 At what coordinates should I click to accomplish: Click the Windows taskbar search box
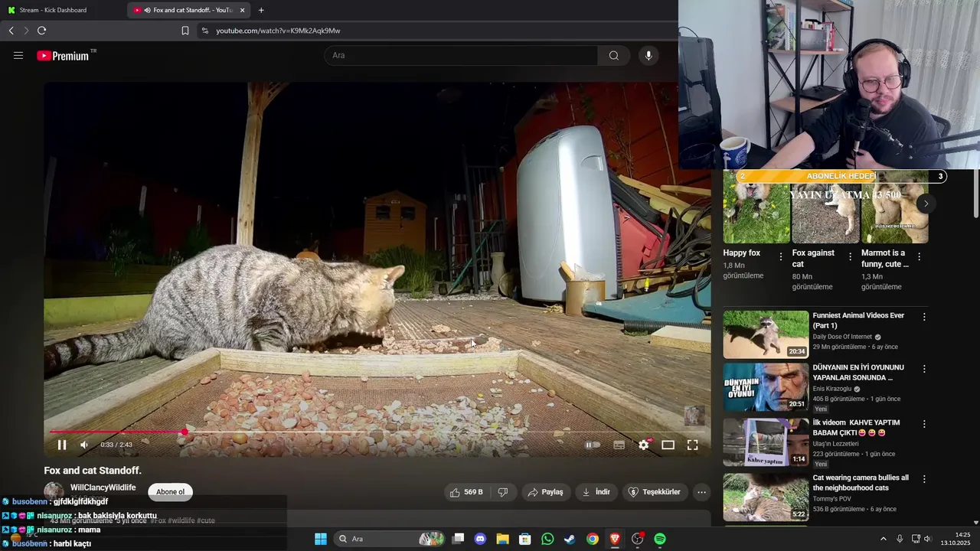(x=390, y=539)
